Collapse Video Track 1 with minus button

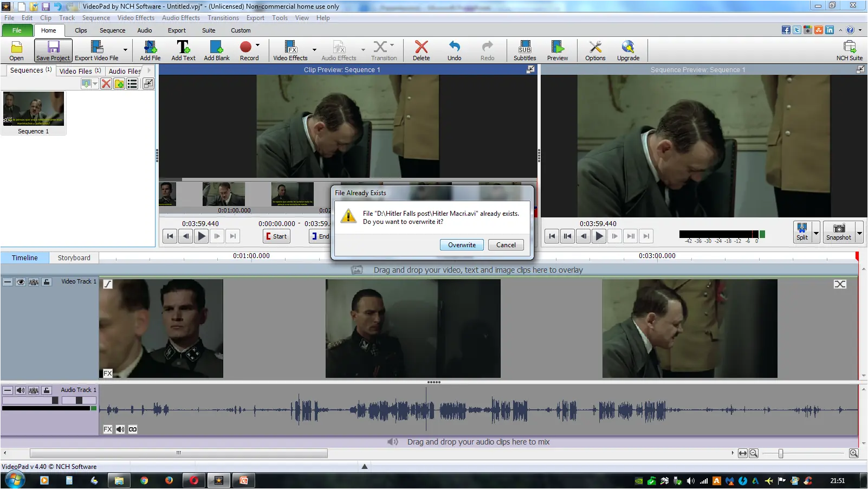(x=8, y=282)
